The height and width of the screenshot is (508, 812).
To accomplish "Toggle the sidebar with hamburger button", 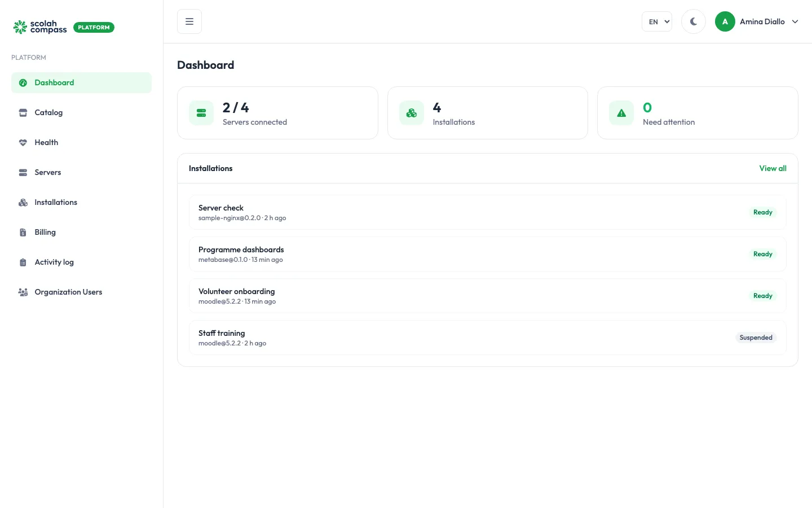I will click(189, 21).
